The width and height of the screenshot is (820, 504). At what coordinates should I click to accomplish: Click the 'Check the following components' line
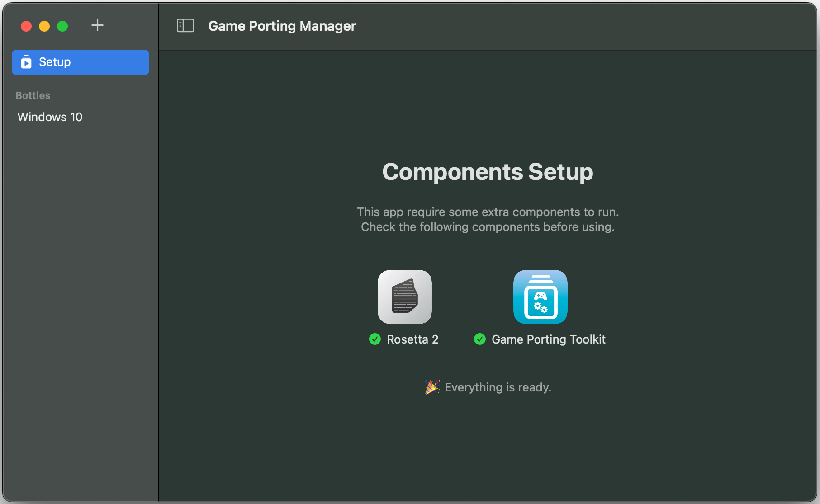(488, 227)
